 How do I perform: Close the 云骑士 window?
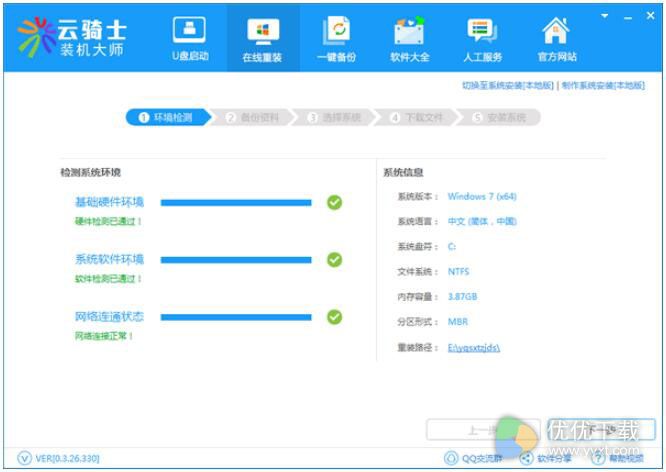click(650, 16)
